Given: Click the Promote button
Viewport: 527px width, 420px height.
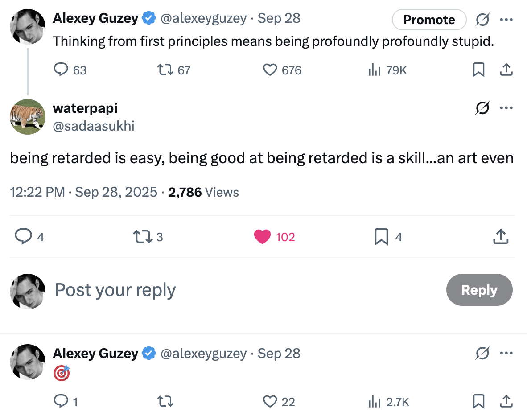Looking at the screenshot, I should [429, 20].
